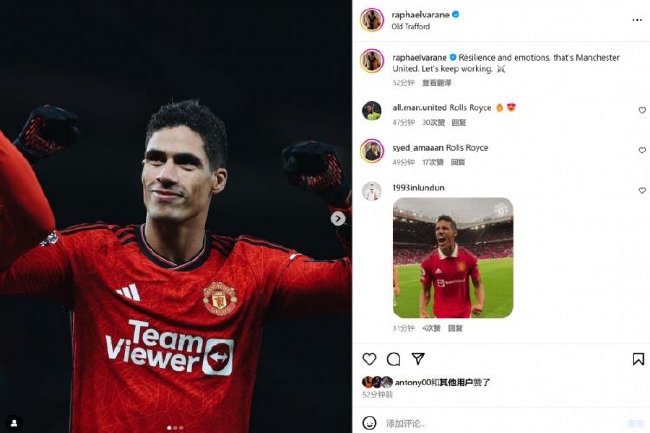650x433 pixels.
Task: View users who liked with antony00
Action: pyautogui.click(x=442, y=382)
